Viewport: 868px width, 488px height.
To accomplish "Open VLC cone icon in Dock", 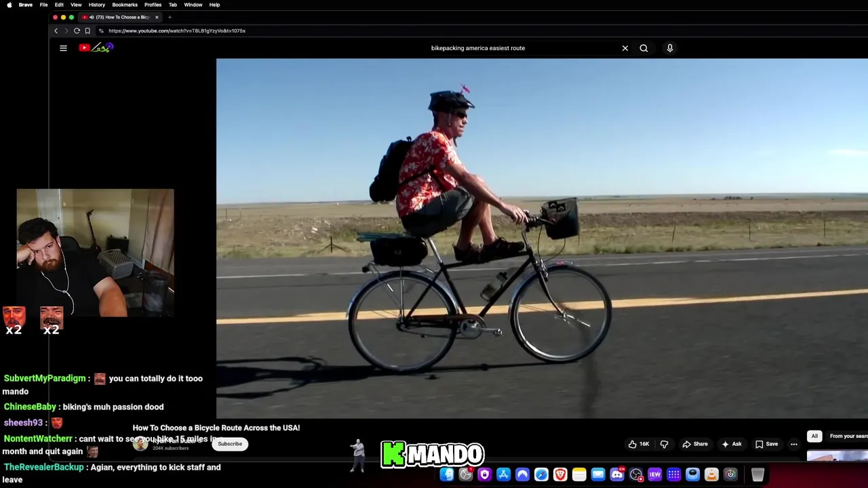I will 711,474.
